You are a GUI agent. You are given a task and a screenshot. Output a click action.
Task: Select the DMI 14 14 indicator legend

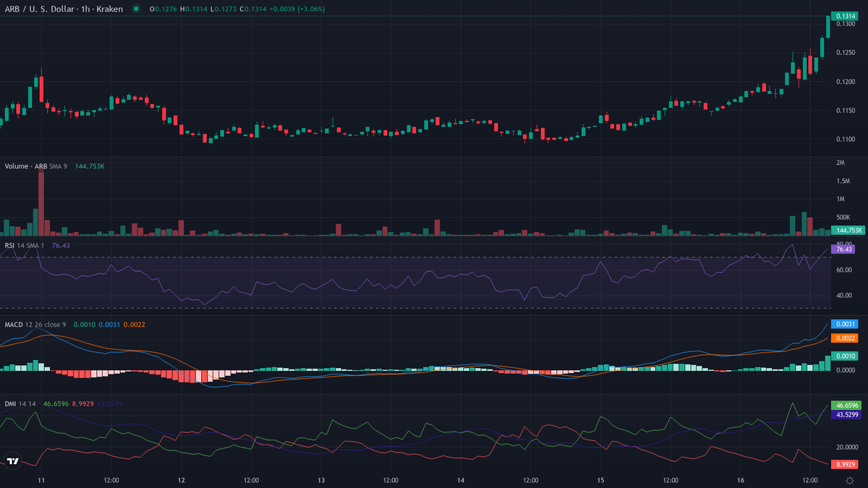[x=20, y=404]
